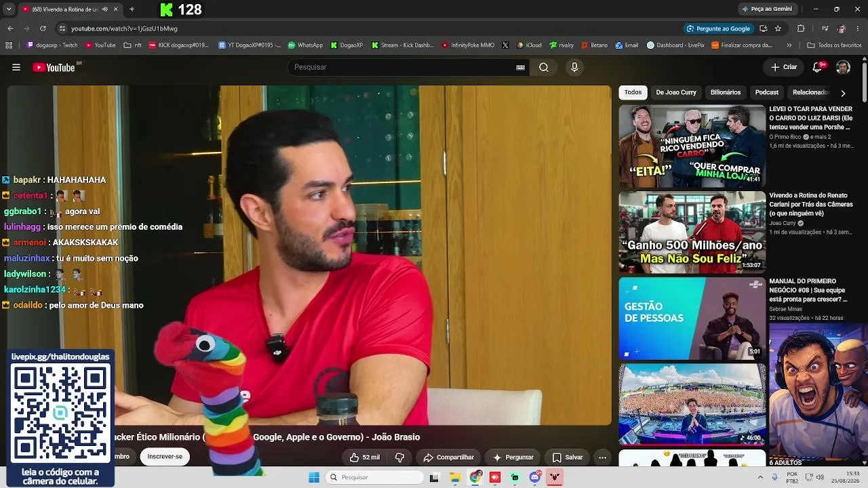Open the 46:00 festival crowd video thumbnail
The height and width of the screenshot is (488, 868).
pos(692,404)
